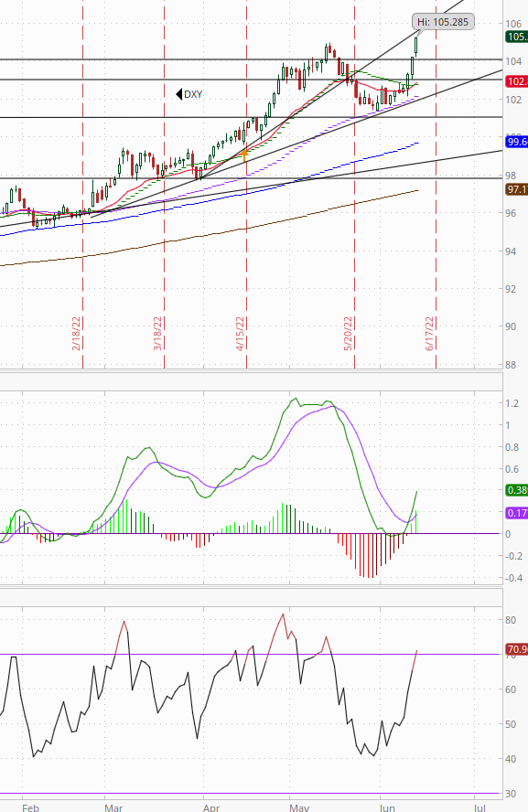This screenshot has width=528, height=812.
Task: Click the green last-price tag near 105
Action: [x=517, y=37]
